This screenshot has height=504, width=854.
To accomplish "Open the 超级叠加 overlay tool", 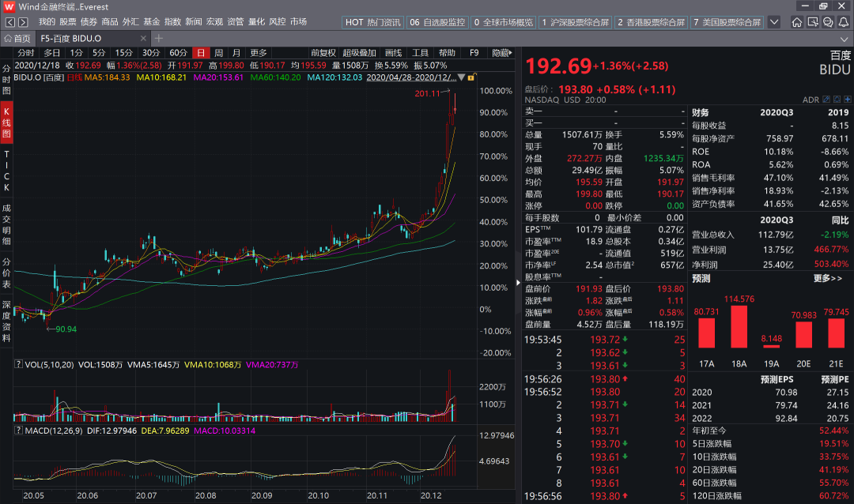I will [360, 53].
